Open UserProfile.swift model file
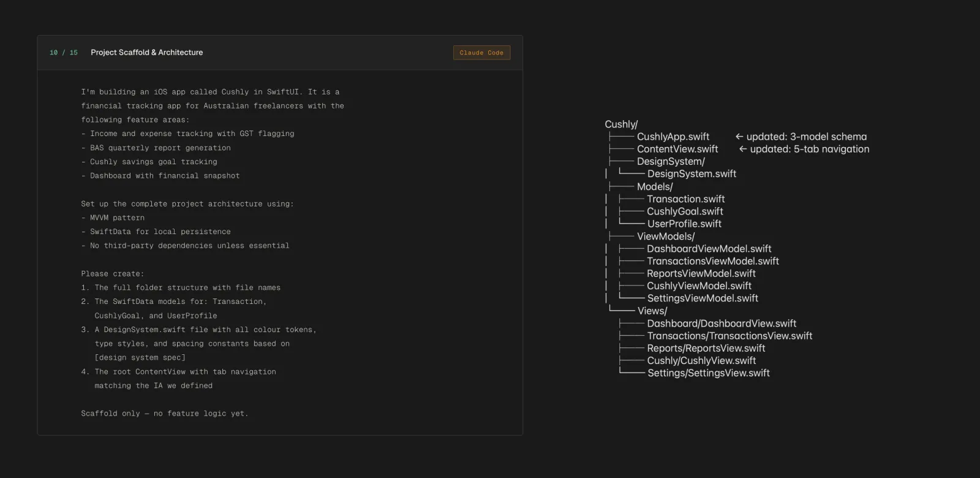 coord(684,224)
